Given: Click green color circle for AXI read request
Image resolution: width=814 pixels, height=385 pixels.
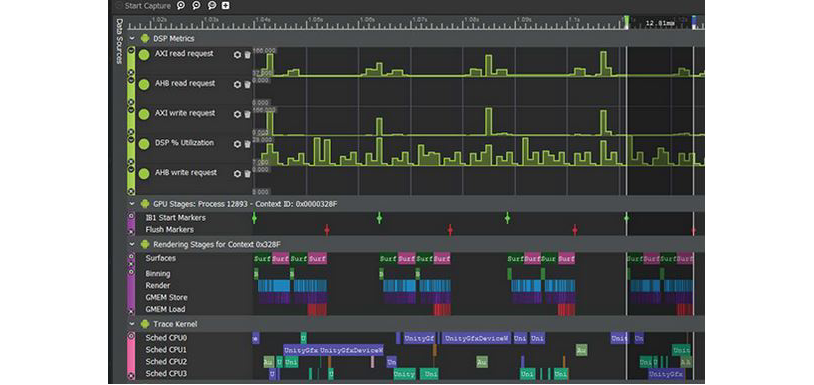Looking at the screenshot, I should [x=144, y=54].
